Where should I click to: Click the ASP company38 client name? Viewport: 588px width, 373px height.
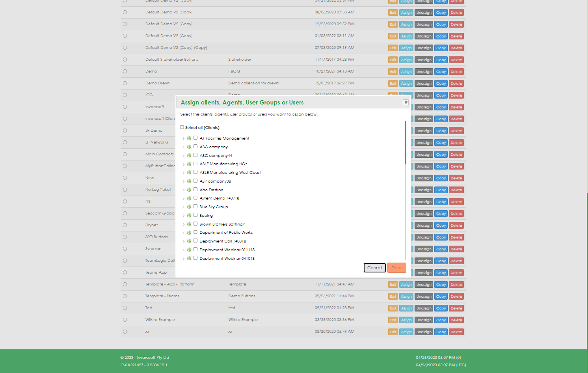[x=215, y=181]
